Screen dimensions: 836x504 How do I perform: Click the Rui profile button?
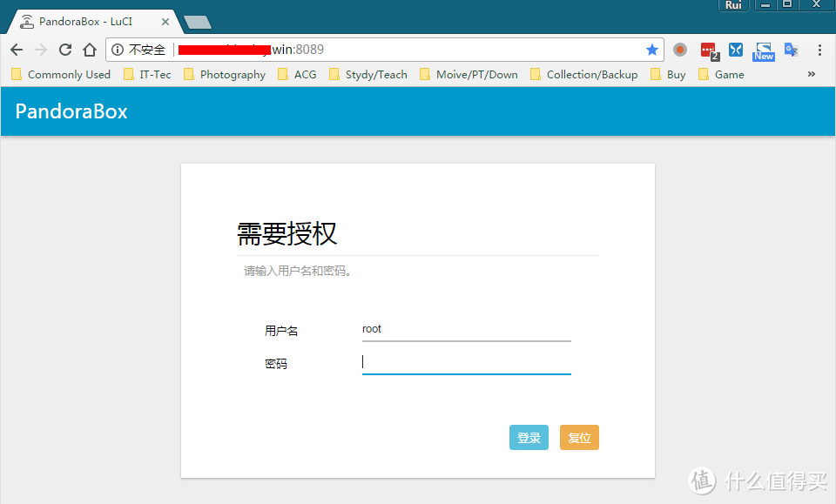coord(733,5)
